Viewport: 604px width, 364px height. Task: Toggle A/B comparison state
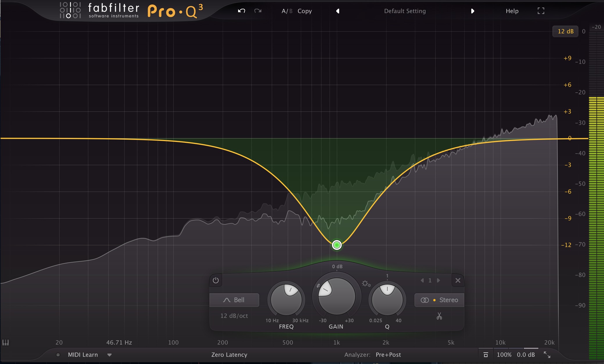point(287,11)
